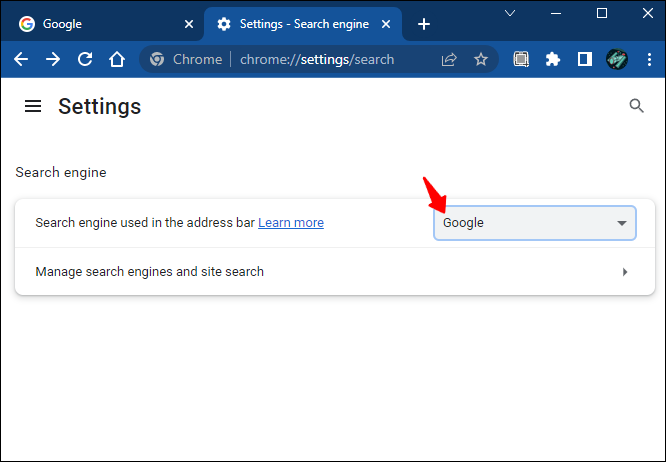Open Chrome's three-dot menu
The height and width of the screenshot is (462, 666).
[x=649, y=59]
